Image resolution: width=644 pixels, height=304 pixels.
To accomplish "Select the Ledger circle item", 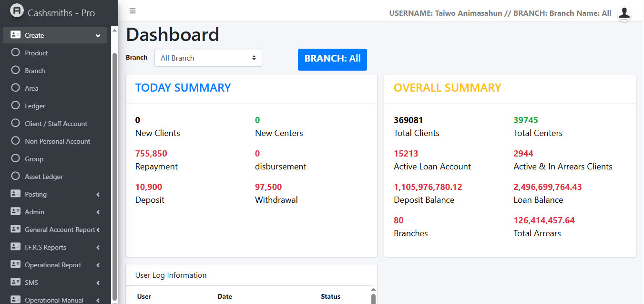I will (15, 106).
